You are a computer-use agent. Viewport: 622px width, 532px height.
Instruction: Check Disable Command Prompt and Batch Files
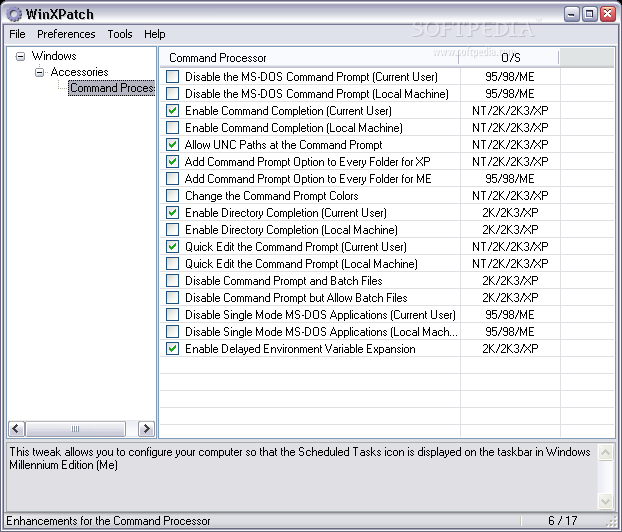[173, 281]
